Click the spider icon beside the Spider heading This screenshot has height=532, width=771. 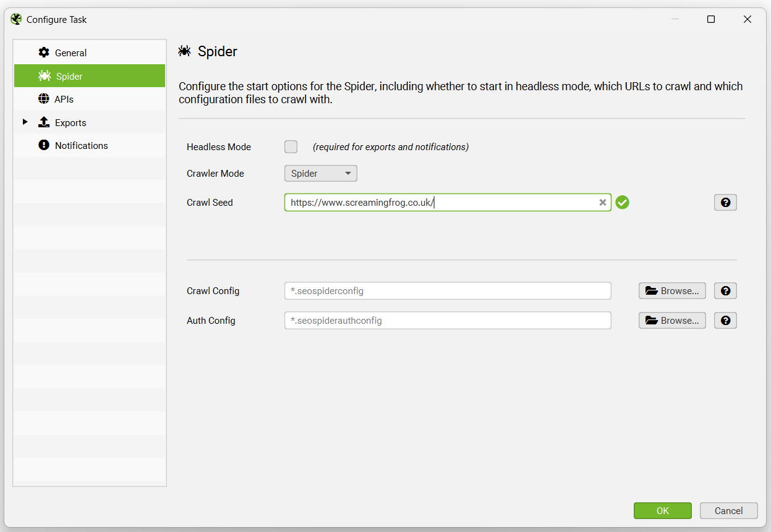pyautogui.click(x=184, y=51)
